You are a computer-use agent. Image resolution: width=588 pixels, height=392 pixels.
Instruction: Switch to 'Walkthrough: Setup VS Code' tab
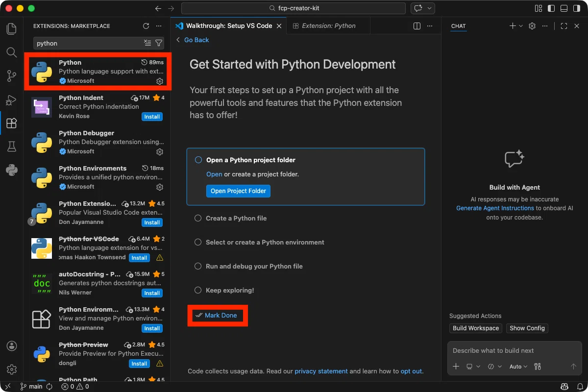(x=229, y=26)
